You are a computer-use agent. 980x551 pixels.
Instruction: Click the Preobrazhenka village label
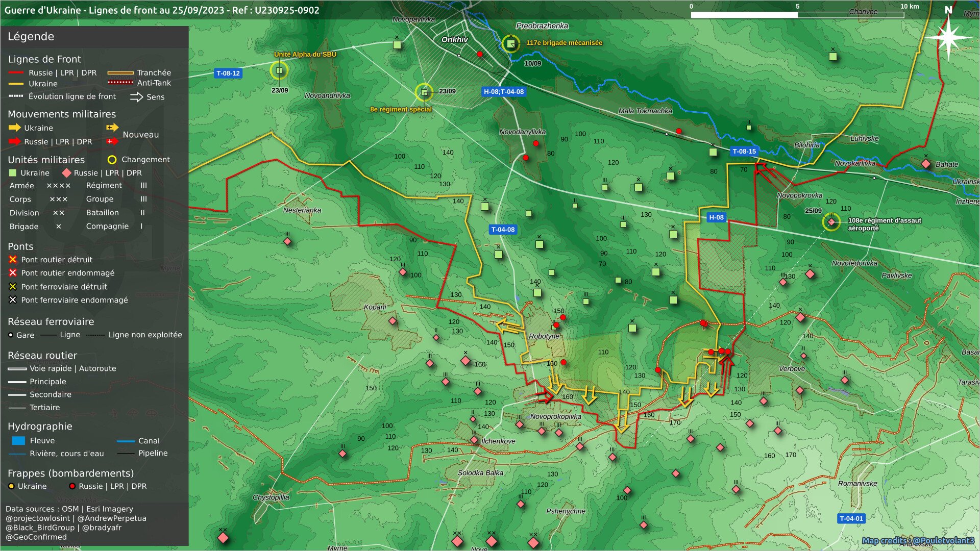tap(542, 26)
